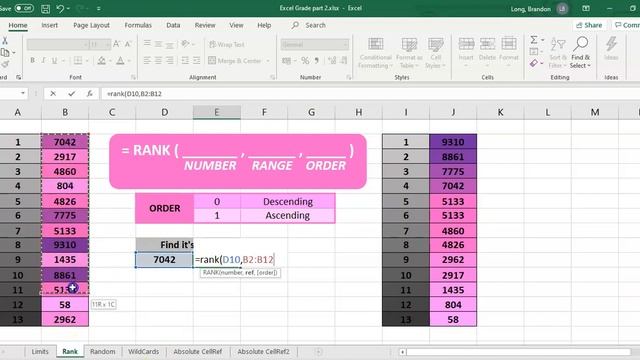Click the Percent Style icon
Screen dimensions: 640x360
tap(305, 60)
